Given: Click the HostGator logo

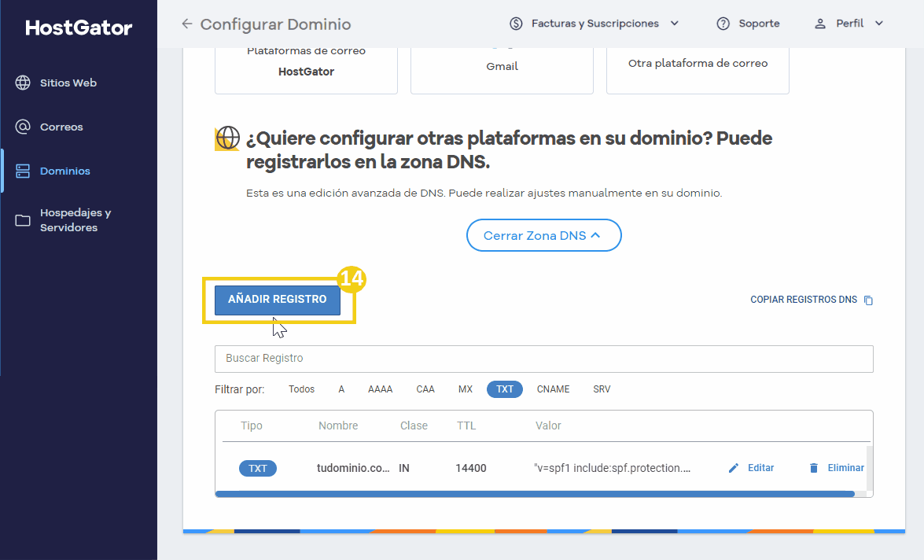Looking at the screenshot, I should point(79,28).
